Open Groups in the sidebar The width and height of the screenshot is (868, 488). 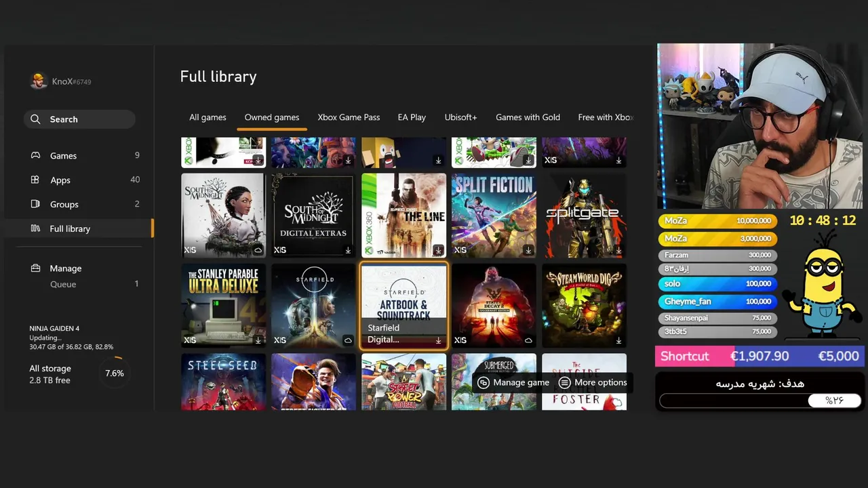click(x=79, y=204)
